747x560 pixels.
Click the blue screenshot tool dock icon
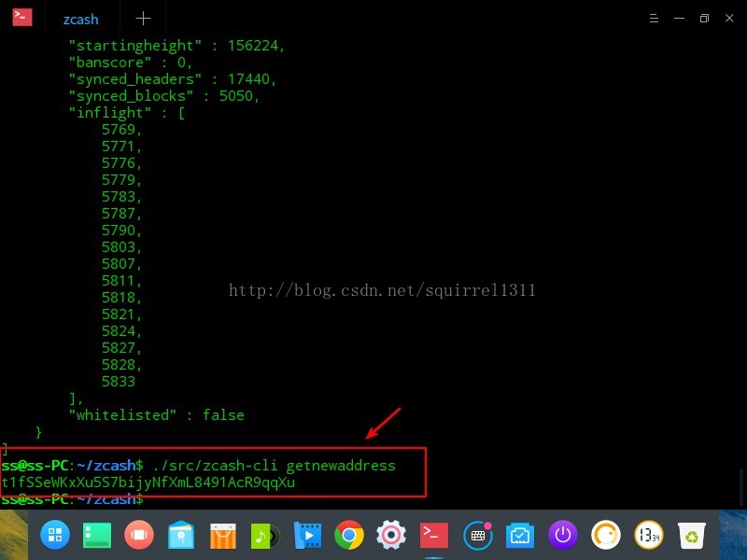tap(520, 536)
